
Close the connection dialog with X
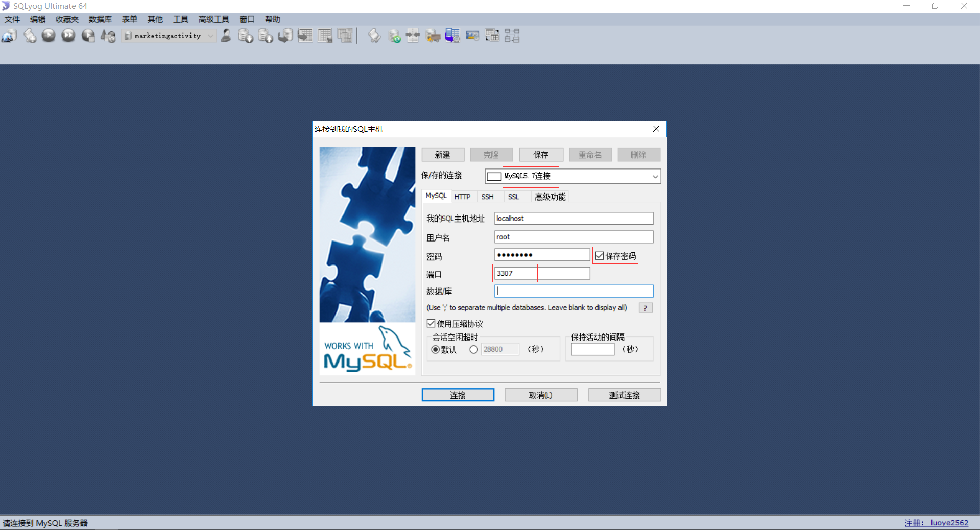coord(656,129)
